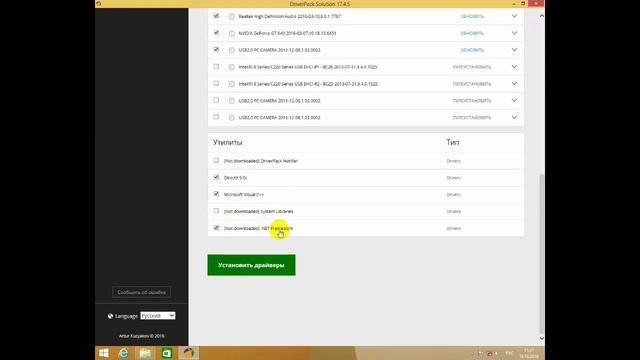Click the РУС input language indicator
Image resolution: width=640 pixels, height=360 pixels.
coord(509,353)
